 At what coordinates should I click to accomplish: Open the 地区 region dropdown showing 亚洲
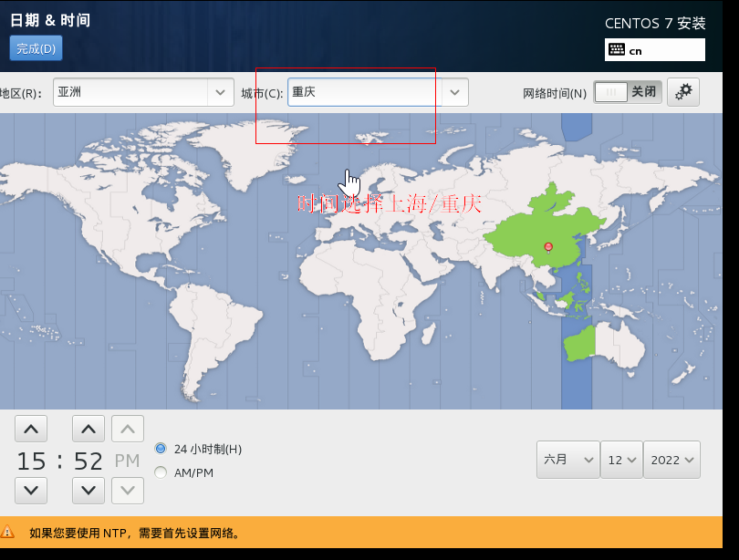pos(143,92)
